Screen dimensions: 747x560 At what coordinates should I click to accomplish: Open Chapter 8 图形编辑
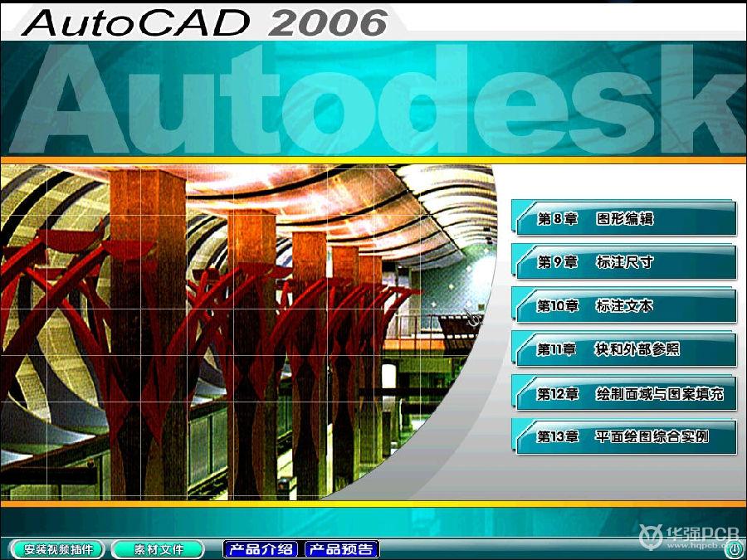(x=624, y=219)
